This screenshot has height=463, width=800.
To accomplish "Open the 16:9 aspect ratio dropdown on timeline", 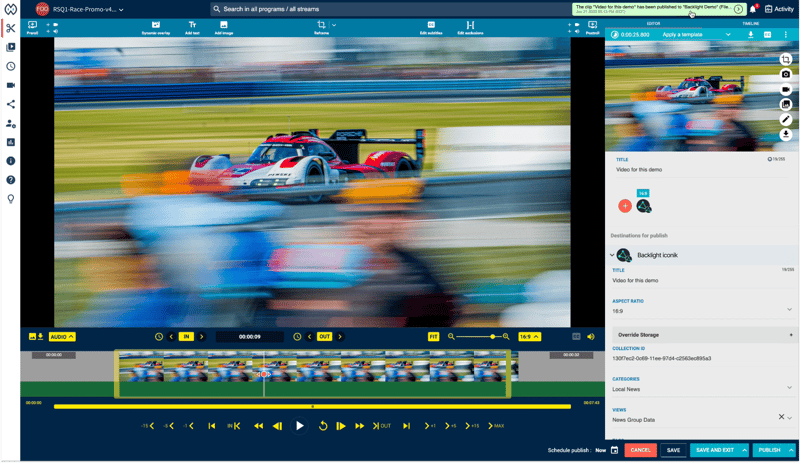I will [529, 336].
